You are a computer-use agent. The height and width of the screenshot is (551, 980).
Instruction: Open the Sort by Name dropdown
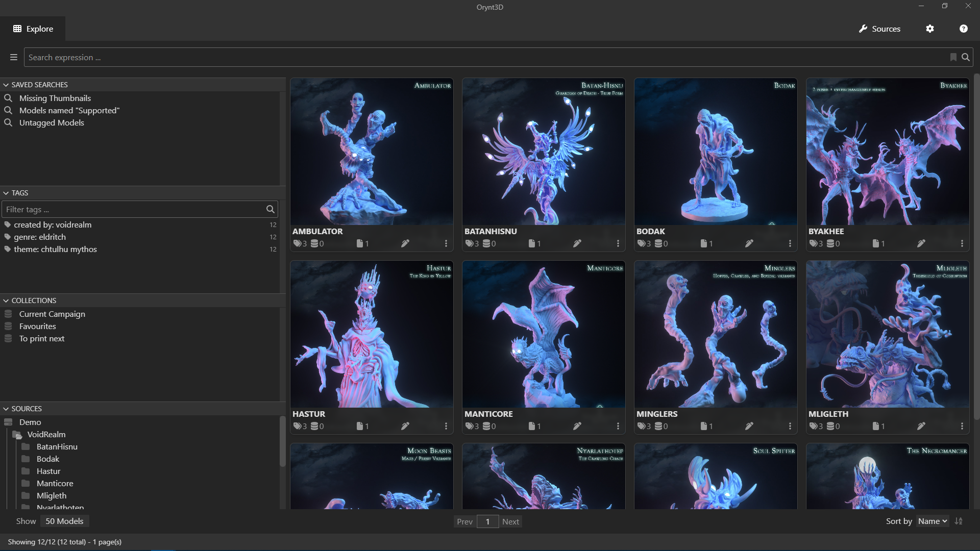[x=932, y=521]
